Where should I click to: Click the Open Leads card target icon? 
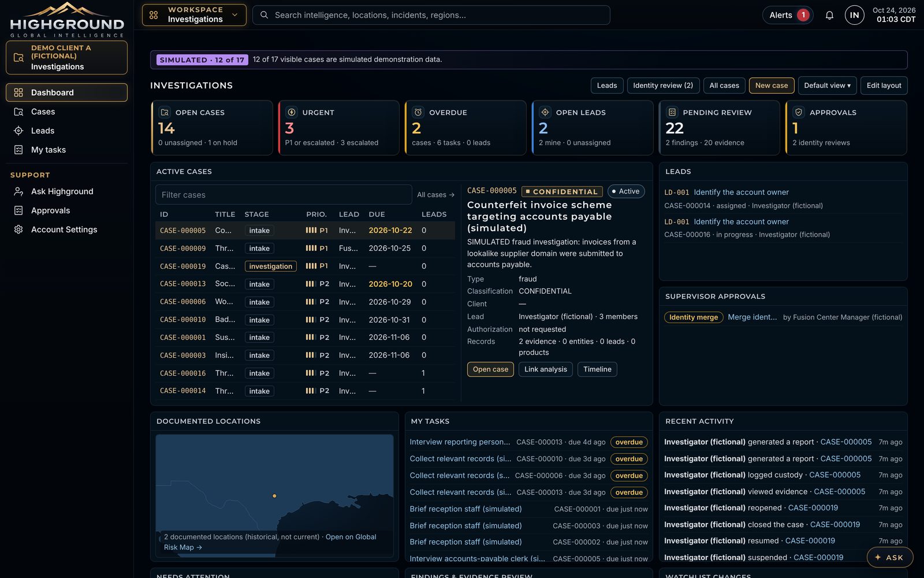click(545, 112)
